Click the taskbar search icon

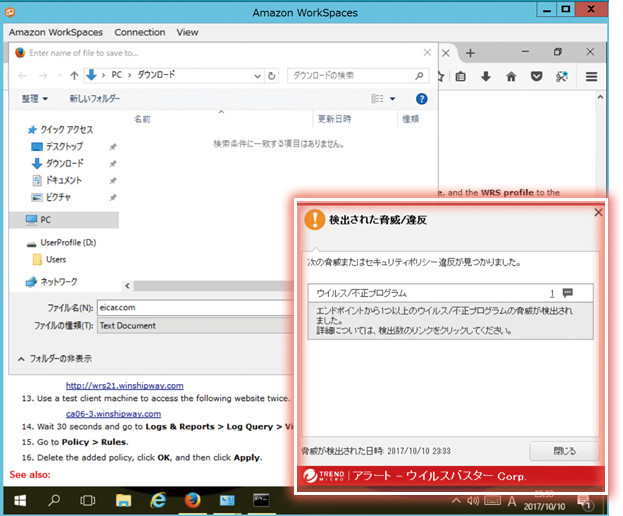(x=54, y=501)
